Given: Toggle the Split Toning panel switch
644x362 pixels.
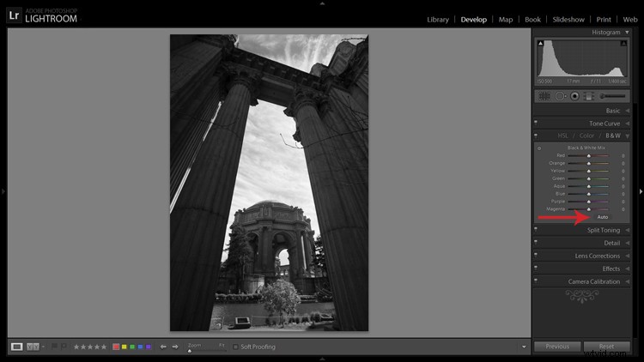Looking at the screenshot, I should tap(536, 229).
